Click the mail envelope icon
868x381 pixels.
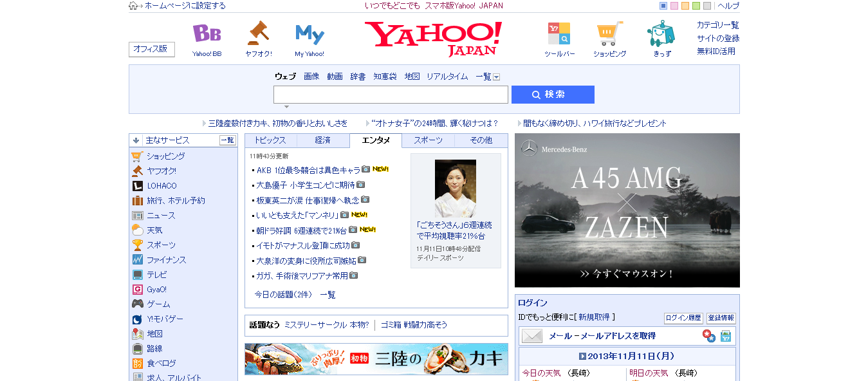(x=532, y=335)
